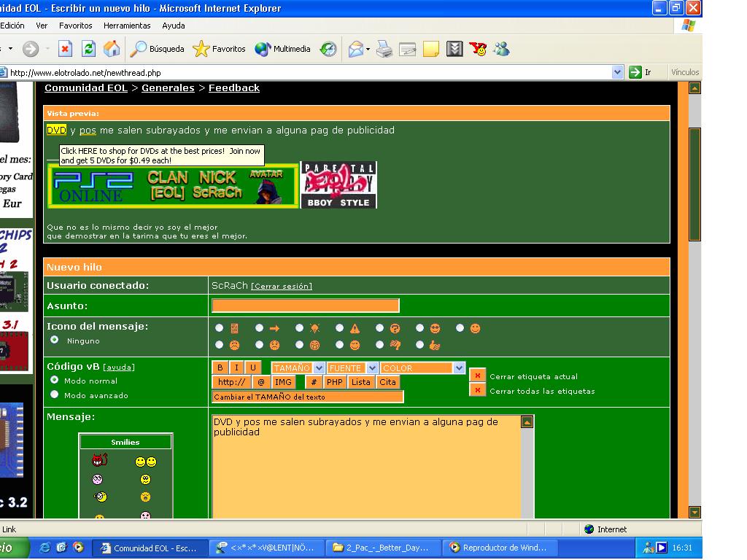Go to the Home page icon
Viewport: 747px width, 560px height.
[x=112, y=49]
